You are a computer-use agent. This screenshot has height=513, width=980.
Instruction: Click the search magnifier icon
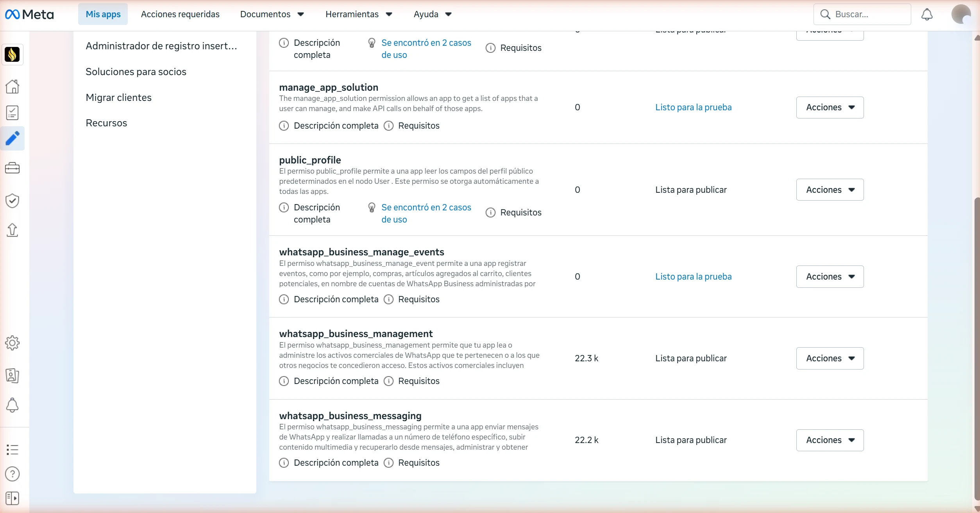[825, 14]
